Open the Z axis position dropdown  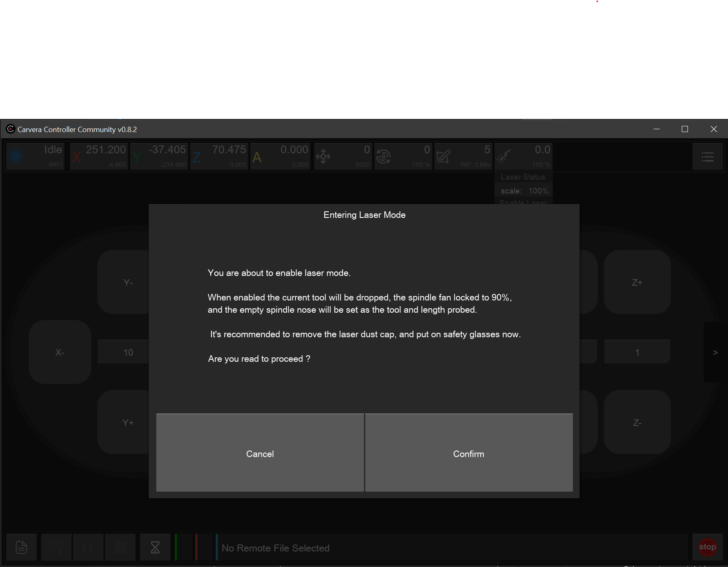pos(219,157)
